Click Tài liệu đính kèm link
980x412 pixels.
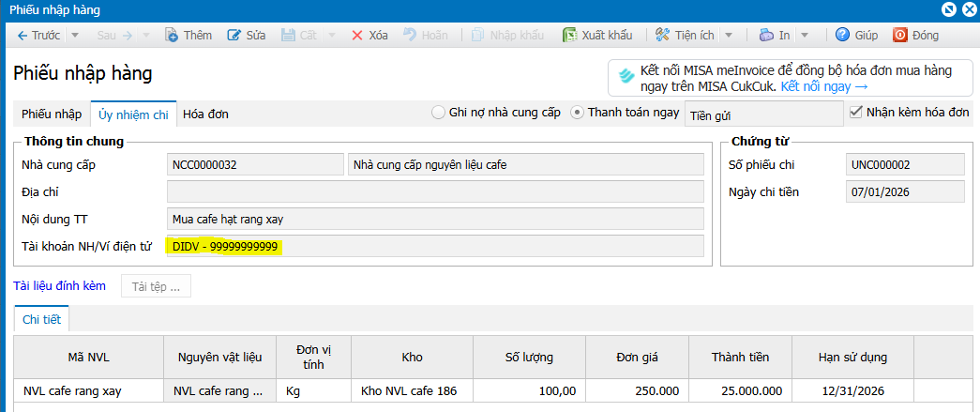click(59, 285)
